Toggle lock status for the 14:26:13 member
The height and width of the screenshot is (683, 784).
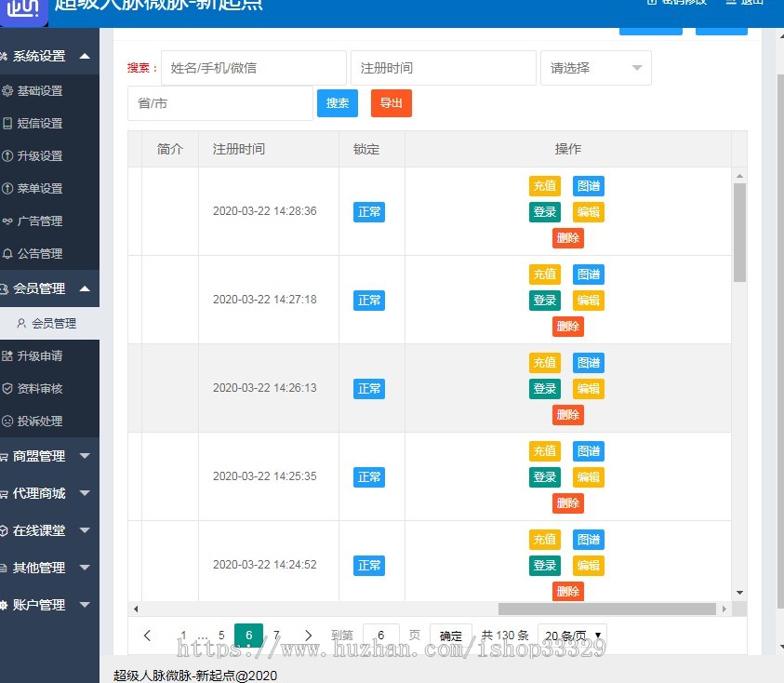point(369,389)
